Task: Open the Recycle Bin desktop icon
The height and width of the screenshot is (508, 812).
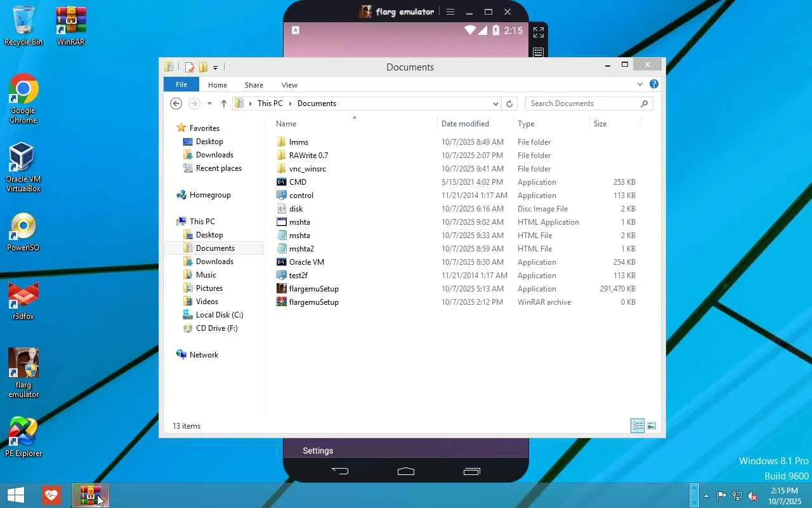Action: tap(23, 26)
